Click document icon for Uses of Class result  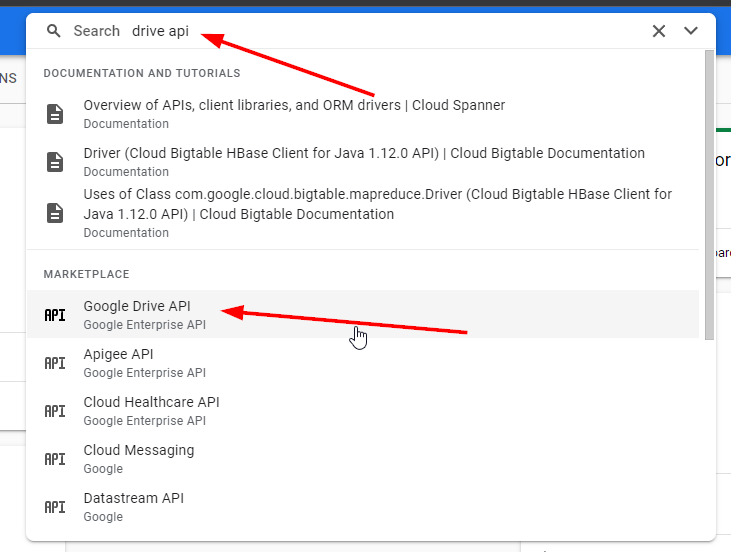pos(55,213)
